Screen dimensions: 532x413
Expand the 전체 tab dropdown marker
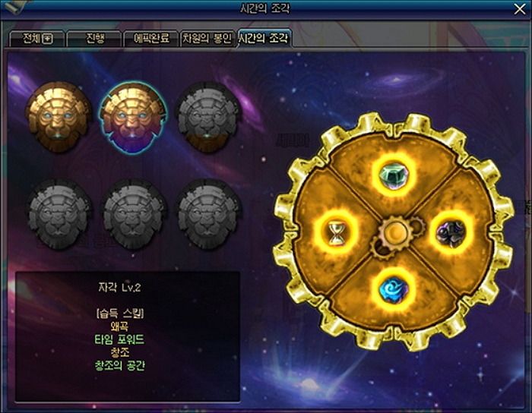click(47, 39)
